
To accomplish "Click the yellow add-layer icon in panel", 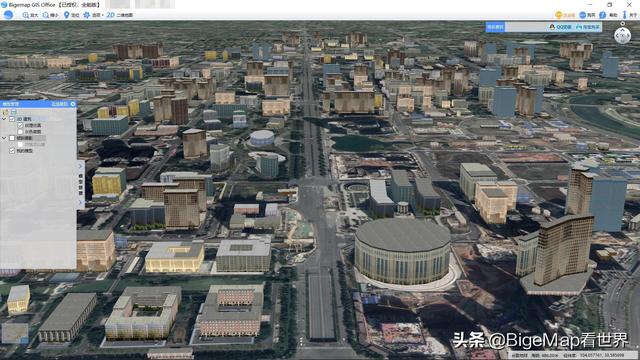I will [x=5, y=112].
